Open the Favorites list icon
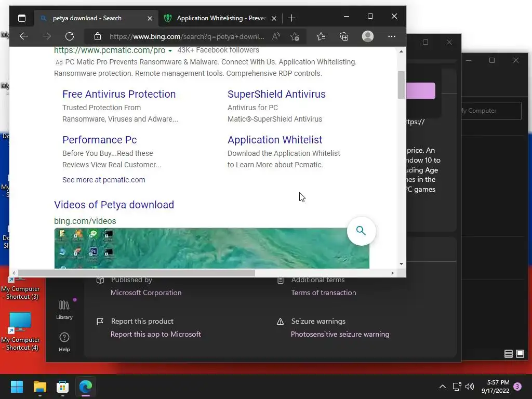 (x=321, y=36)
